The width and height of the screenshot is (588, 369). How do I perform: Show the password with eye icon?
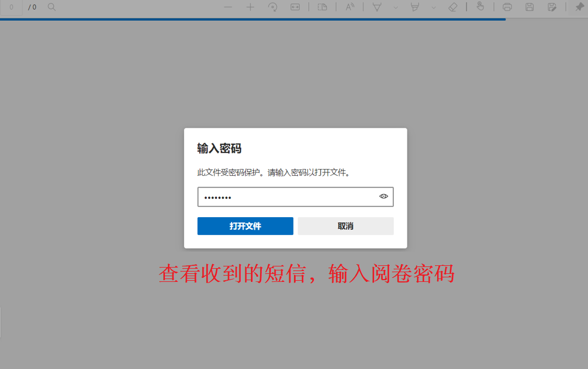click(383, 197)
